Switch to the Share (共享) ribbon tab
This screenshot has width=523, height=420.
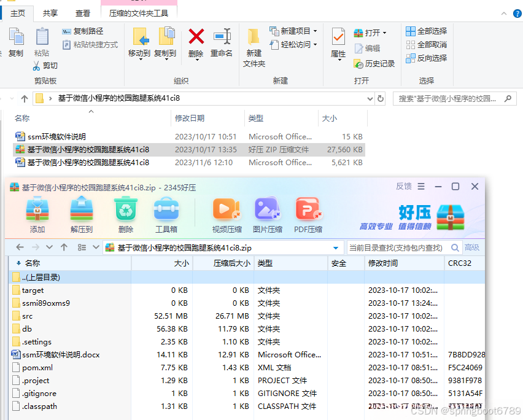50,14
